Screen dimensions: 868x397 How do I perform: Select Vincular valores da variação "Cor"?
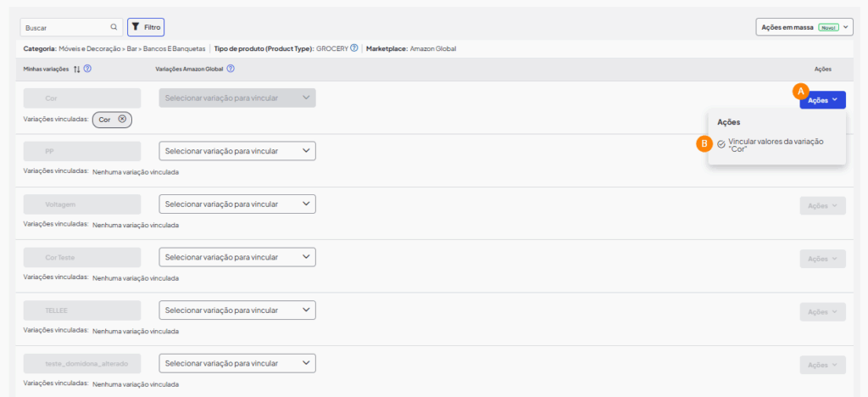pos(776,145)
